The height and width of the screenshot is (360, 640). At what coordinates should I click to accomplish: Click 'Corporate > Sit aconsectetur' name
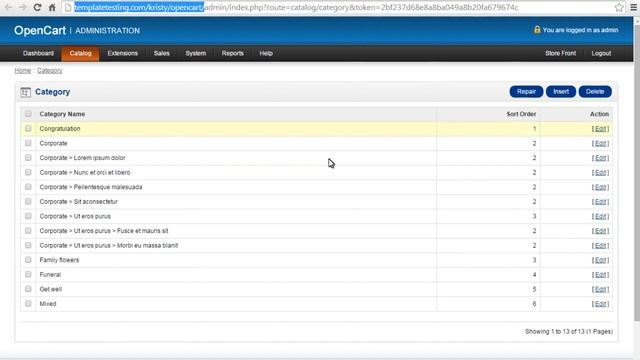pos(78,202)
